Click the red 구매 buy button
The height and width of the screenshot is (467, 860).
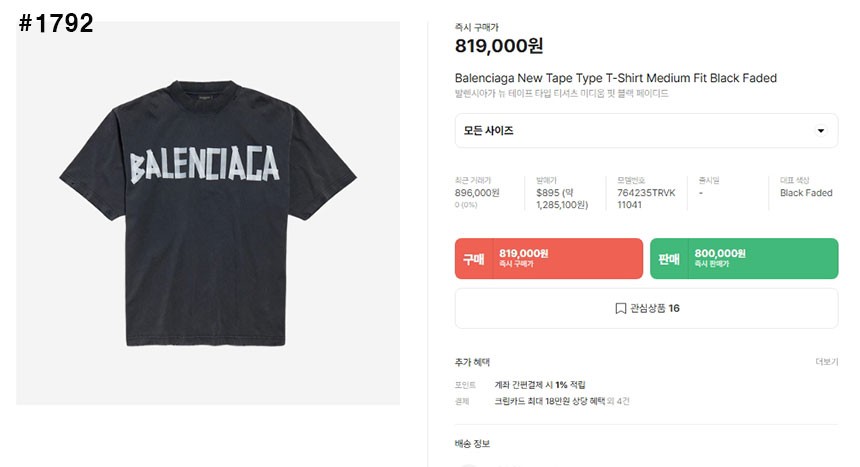coord(548,258)
